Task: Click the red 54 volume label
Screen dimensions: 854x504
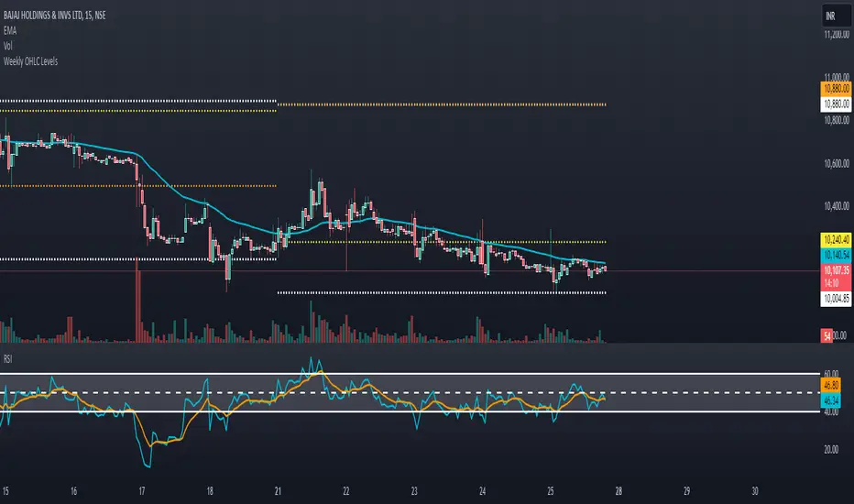Action: pyautogui.click(x=827, y=335)
